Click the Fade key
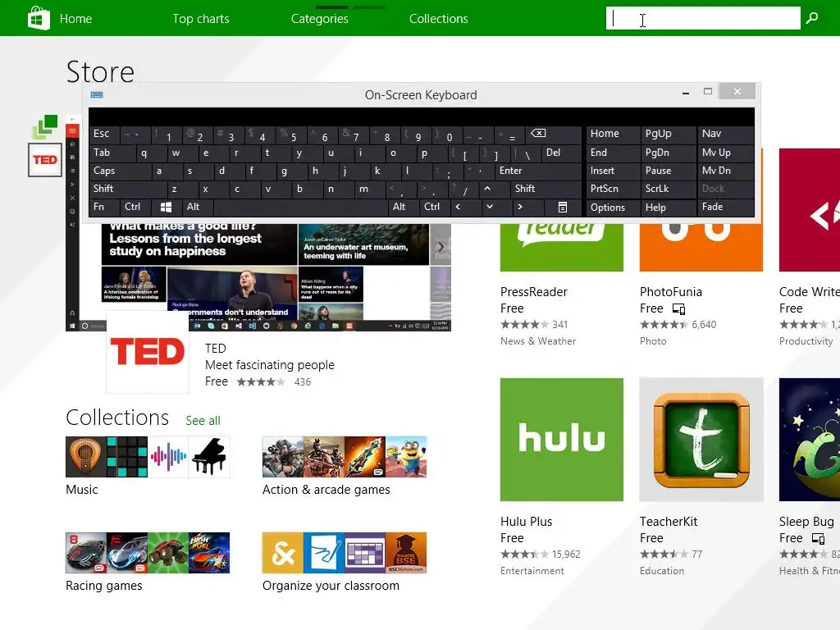The width and height of the screenshot is (840, 630). point(725,208)
